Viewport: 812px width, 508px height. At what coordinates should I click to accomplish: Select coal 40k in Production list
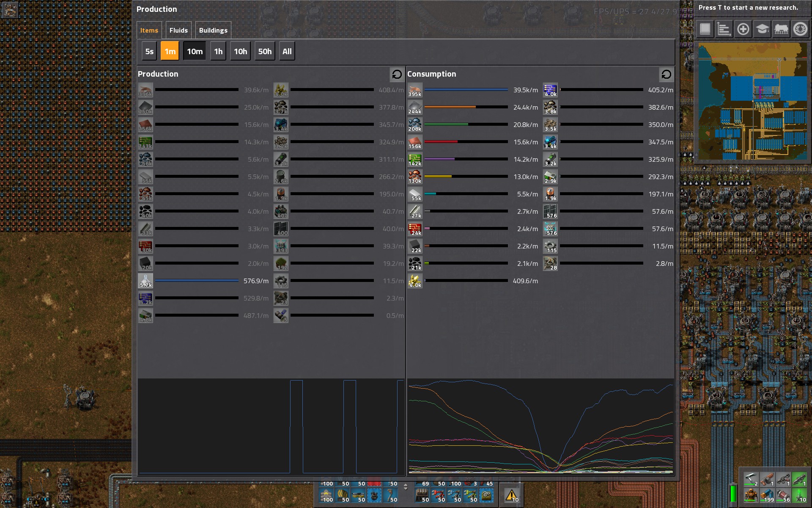point(145,212)
